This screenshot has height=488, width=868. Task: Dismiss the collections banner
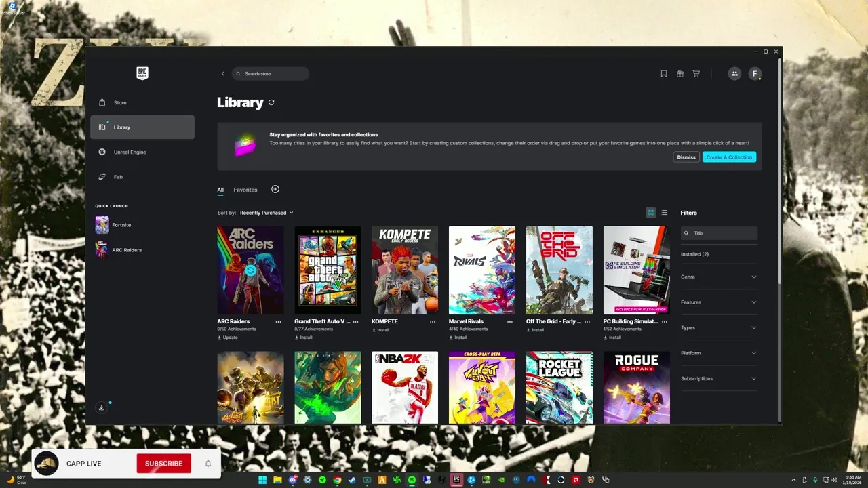tap(686, 157)
